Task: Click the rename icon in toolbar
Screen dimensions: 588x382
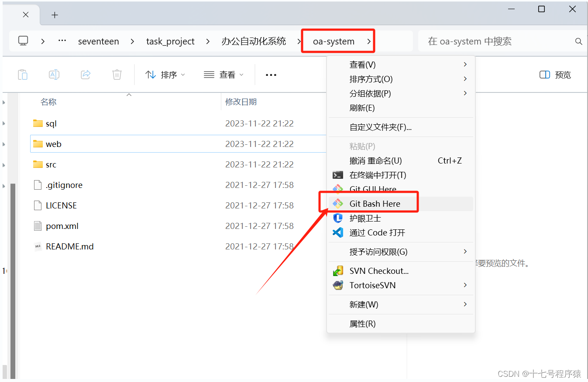Action: [x=54, y=75]
